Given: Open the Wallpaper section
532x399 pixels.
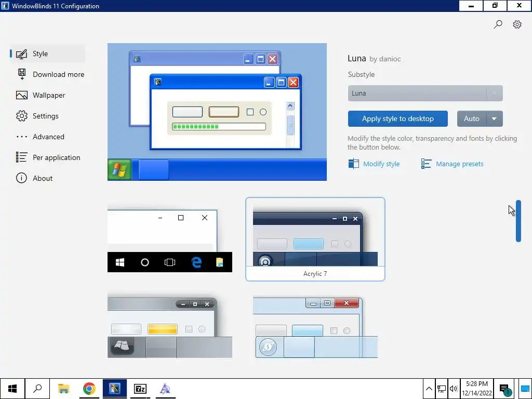Looking at the screenshot, I should (x=49, y=96).
